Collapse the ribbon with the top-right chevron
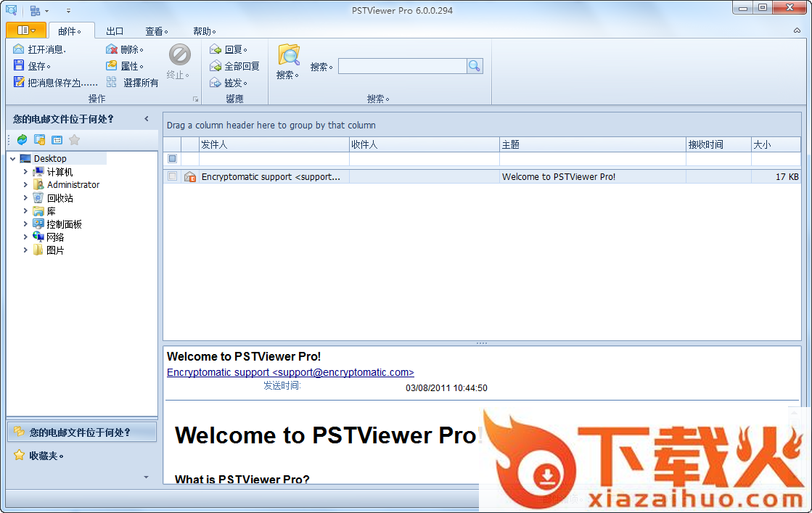This screenshot has height=513, width=812. pos(797,30)
